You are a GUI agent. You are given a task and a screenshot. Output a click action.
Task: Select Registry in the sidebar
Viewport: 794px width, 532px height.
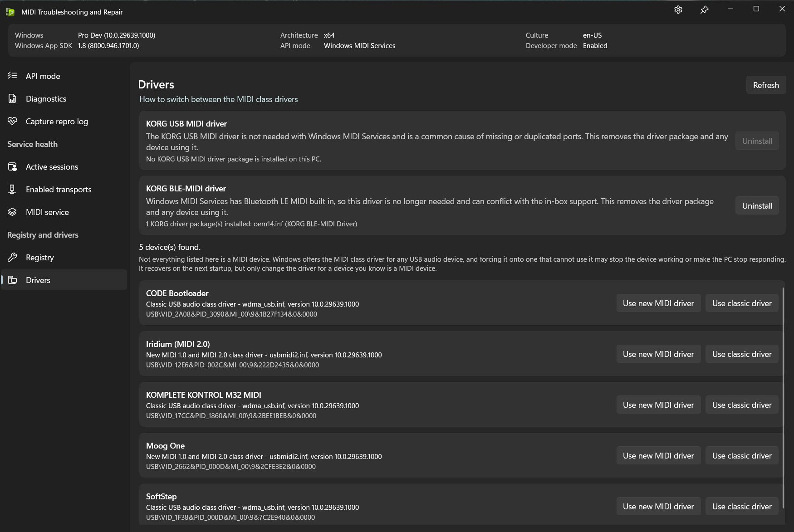(64, 257)
